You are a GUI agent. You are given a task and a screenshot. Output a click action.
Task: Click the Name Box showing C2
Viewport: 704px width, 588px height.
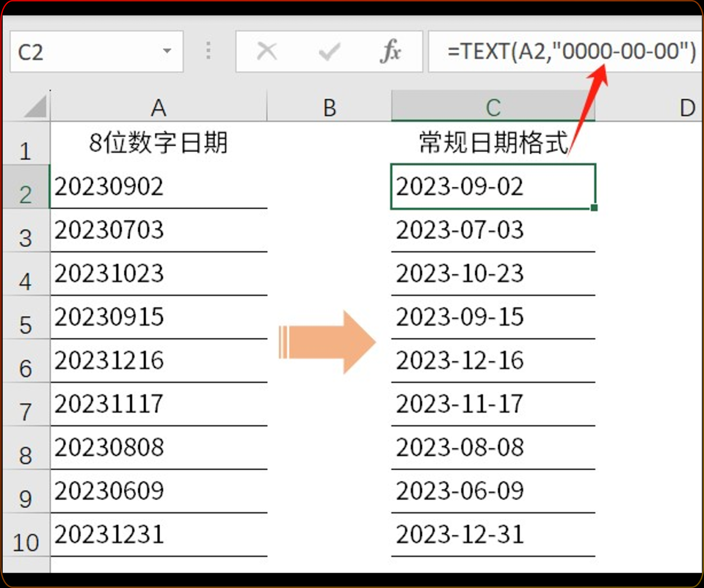pyautogui.click(x=96, y=52)
